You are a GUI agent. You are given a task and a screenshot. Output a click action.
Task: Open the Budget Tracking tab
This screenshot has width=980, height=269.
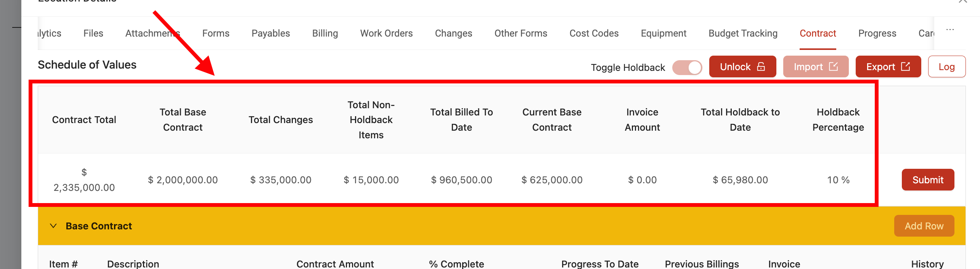(x=743, y=34)
